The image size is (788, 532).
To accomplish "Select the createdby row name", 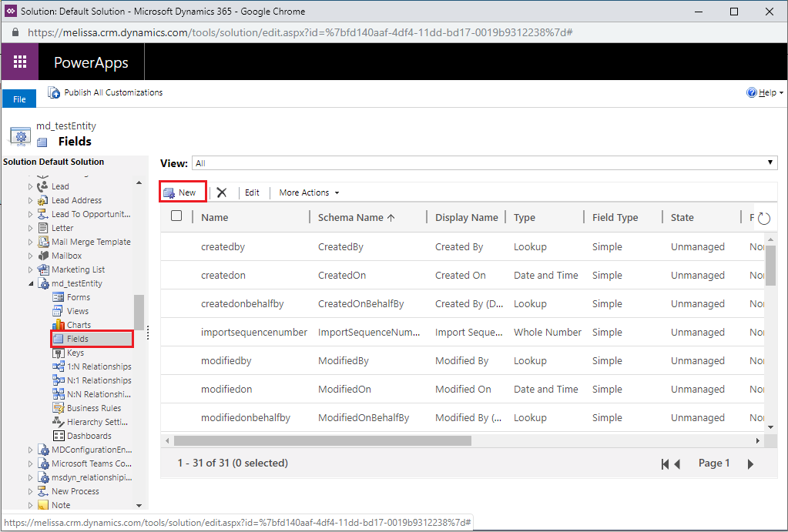I will [223, 246].
